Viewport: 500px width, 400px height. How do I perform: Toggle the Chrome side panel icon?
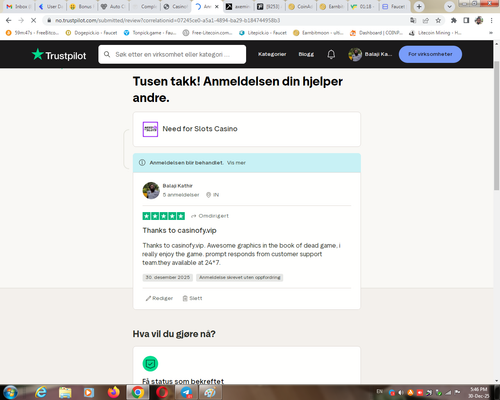coord(466,20)
